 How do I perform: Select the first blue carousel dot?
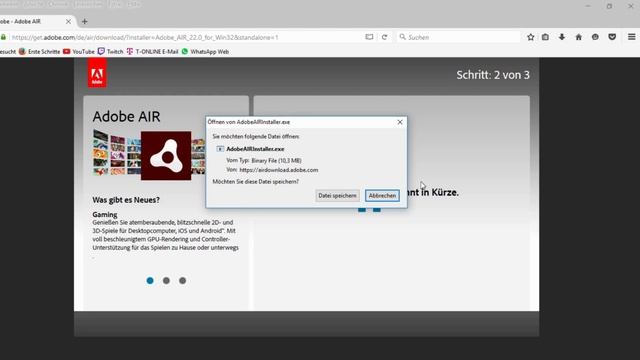pos(150,280)
